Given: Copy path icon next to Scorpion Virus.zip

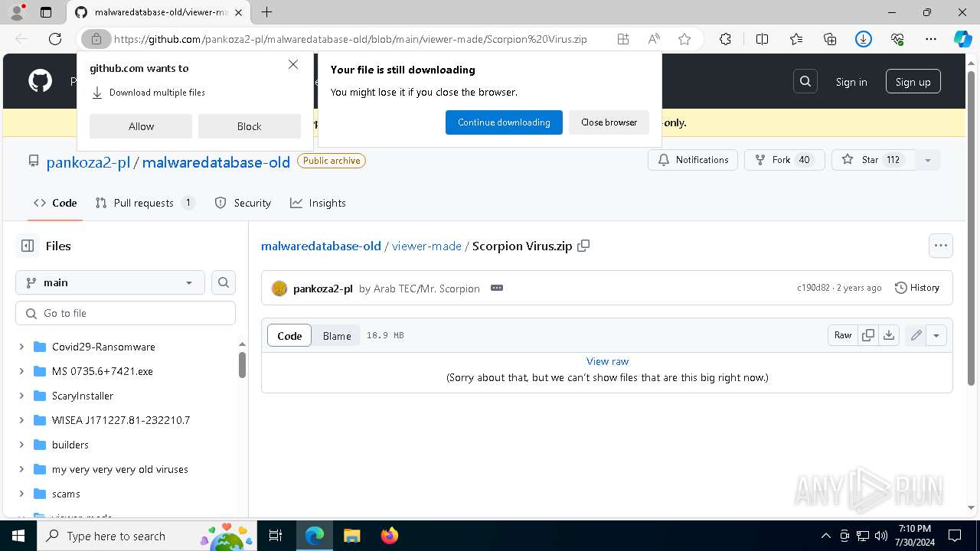Looking at the screenshot, I should tap(583, 246).
